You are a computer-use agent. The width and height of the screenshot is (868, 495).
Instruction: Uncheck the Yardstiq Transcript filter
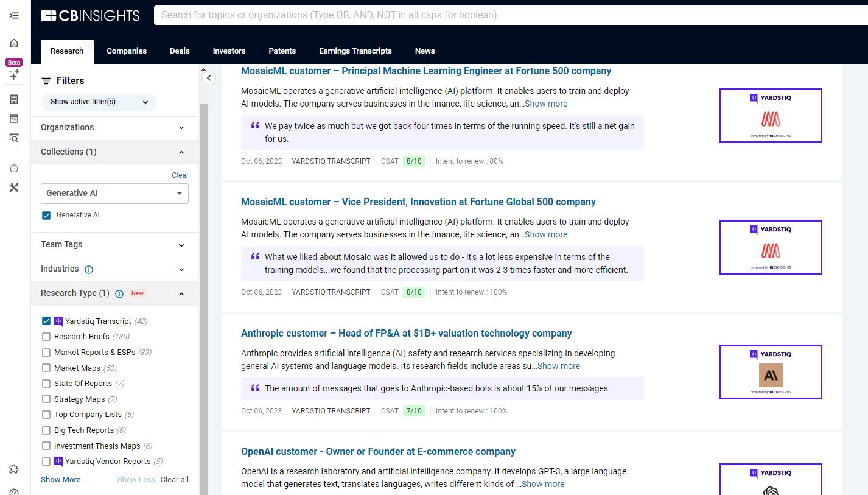[x=46, y=321]
